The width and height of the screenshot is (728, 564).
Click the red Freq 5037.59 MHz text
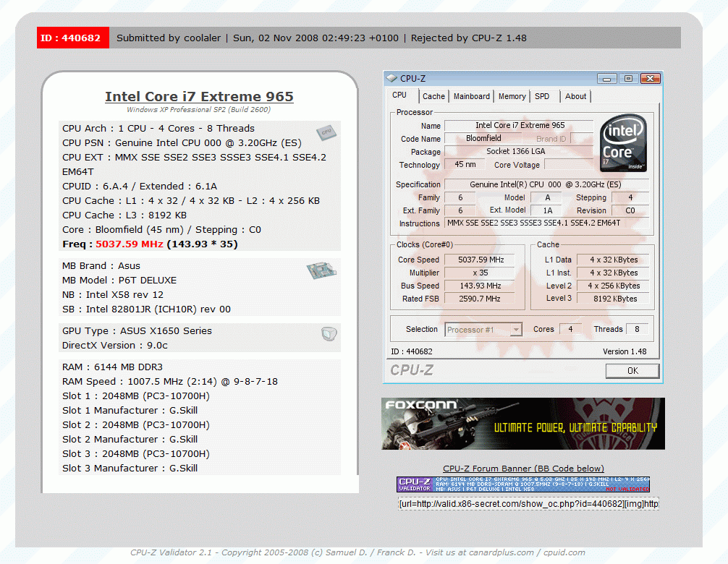click(129, 244)
